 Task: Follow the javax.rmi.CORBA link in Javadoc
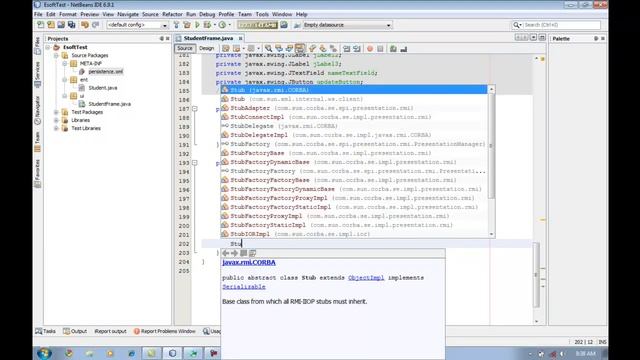pyautogui.click(x=249, y=262)
